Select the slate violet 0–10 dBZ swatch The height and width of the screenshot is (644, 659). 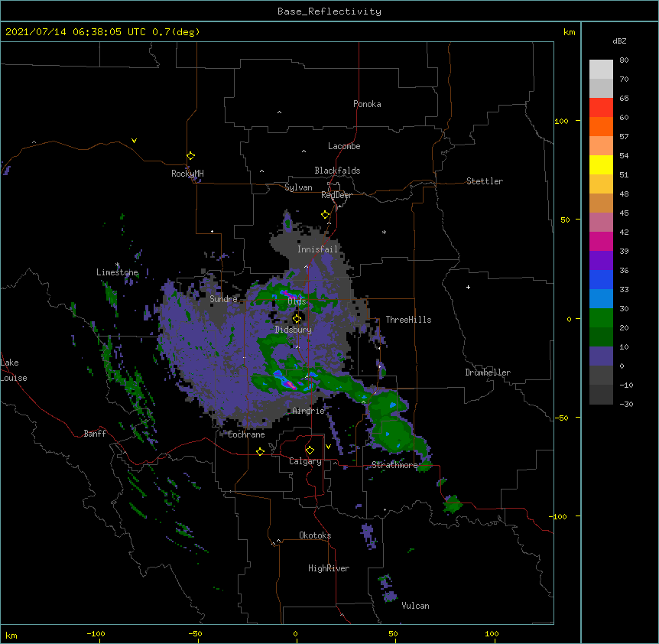pos(601,356)
